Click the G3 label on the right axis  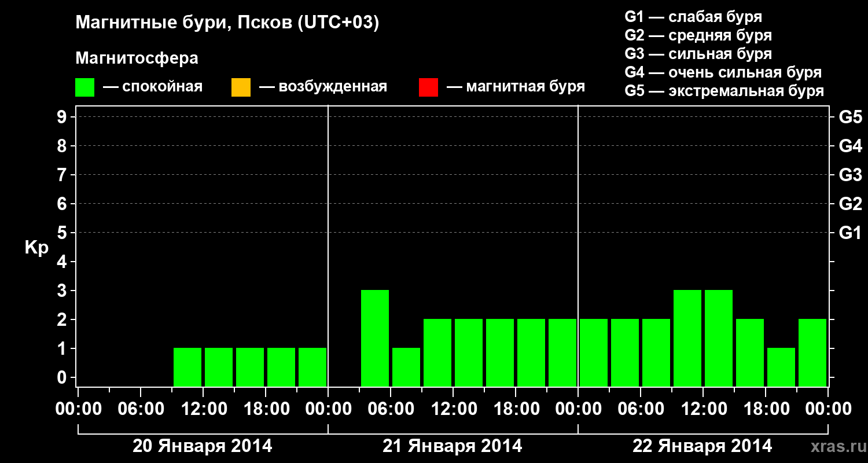coord(850,175)
